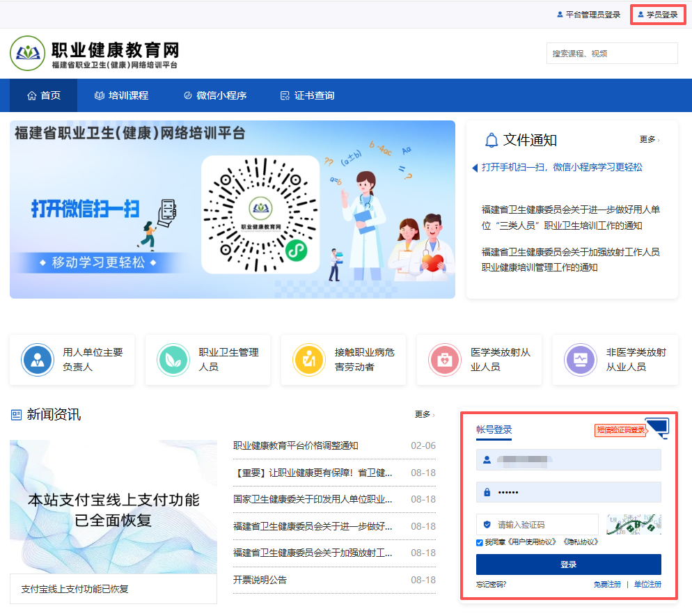Viewport: 692px width, 616px height.
Task: Expand more notices with 文件通知 更多 arrow
Action: 650,140
